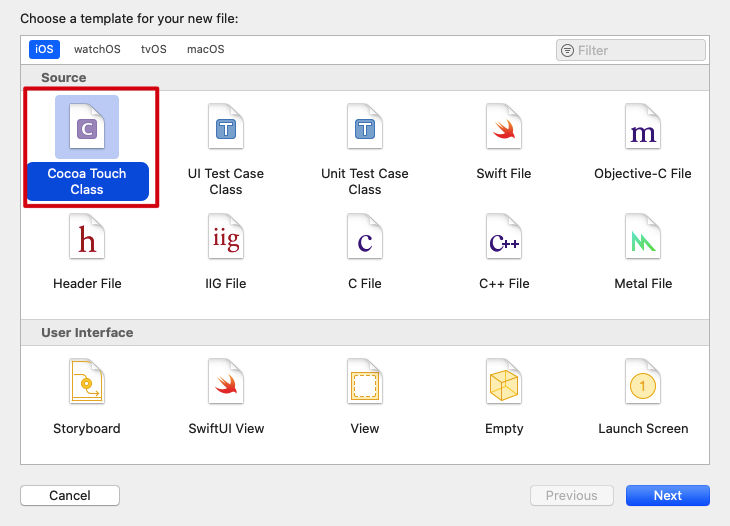This screenshot has height=526, width=730.
Task: Select the Metal File template icon
Action: tap(643, 237)
